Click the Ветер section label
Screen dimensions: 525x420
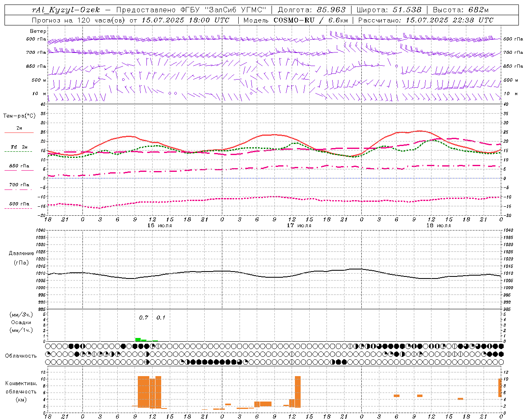(38, 31)
